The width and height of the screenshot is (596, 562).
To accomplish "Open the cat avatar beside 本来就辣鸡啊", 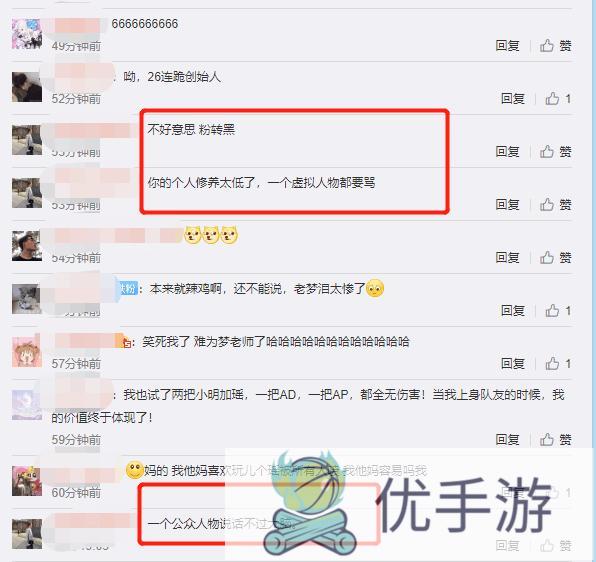I will pos(27,299).
